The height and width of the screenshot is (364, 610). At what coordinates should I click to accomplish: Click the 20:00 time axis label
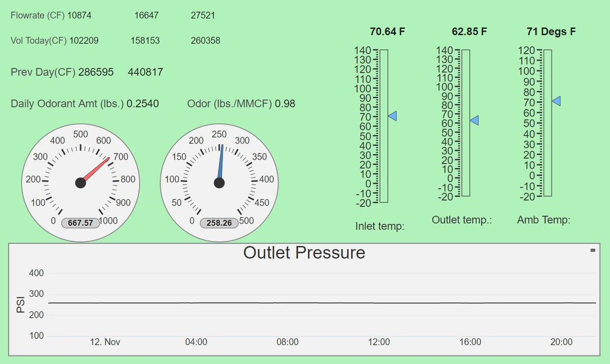(x=561, y=342)
